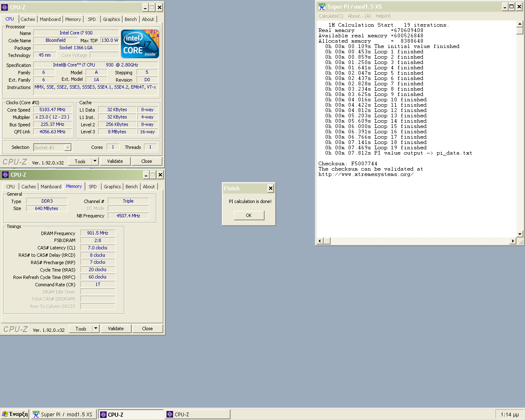Activate first CPU-Z taskbar button
Image resolution: width=525 pixels, height=420 pixels.
click(x=131, y=414)
